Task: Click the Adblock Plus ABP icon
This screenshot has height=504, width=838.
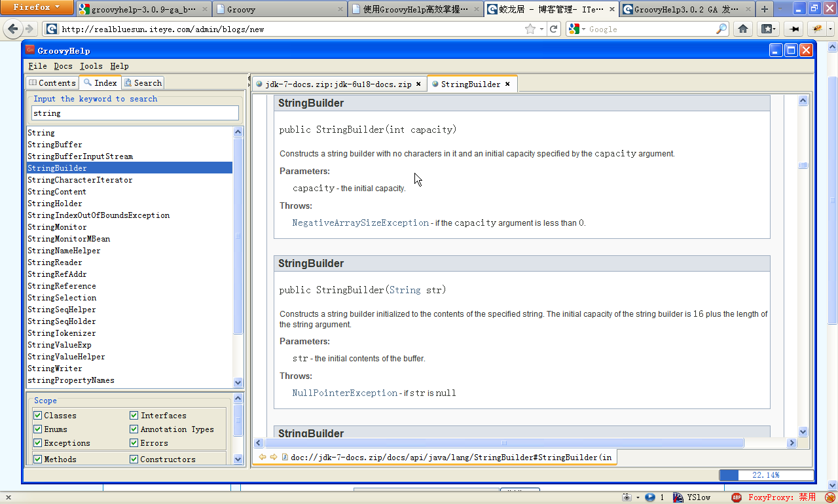Action: coord(737,497)
